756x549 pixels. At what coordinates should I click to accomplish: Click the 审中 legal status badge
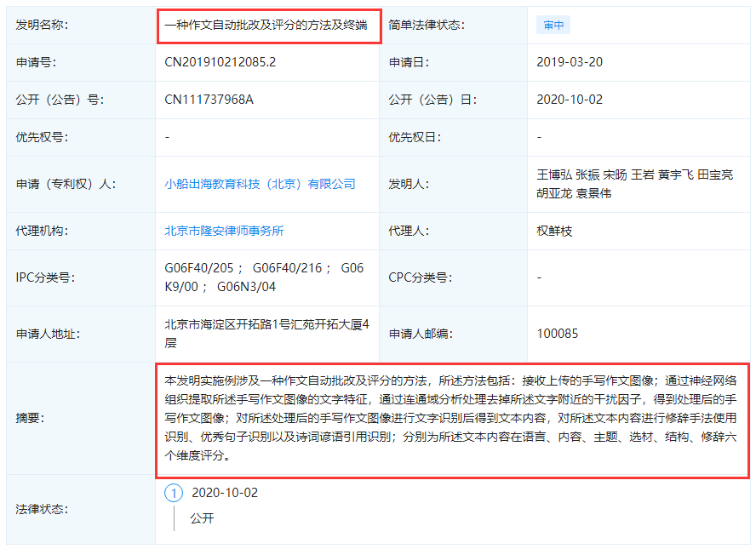tap(553, 25)
